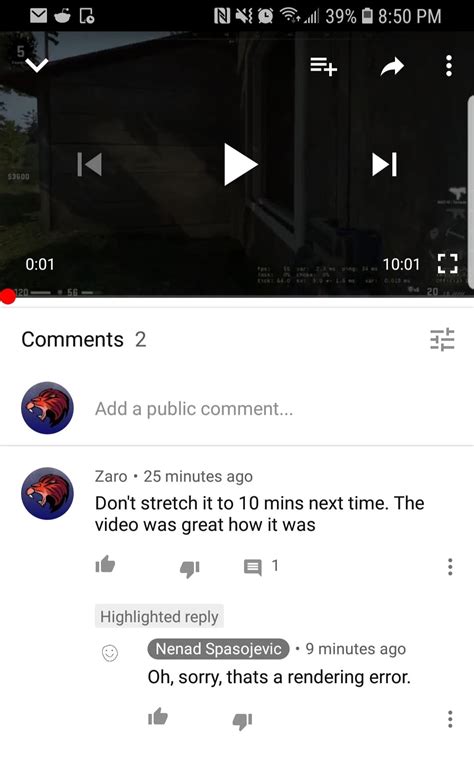474x764 pixels.
Task: Open the comment sort filter options
Action: click(442, 340)
